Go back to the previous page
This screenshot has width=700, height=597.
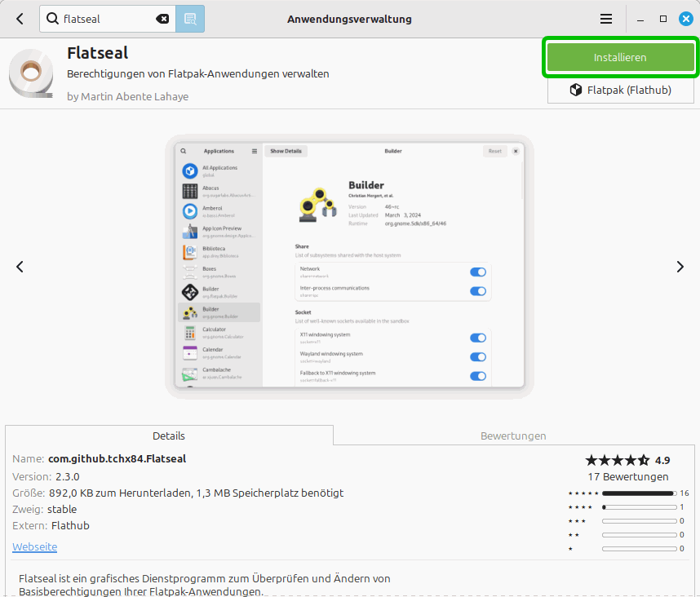pos(20,19)
